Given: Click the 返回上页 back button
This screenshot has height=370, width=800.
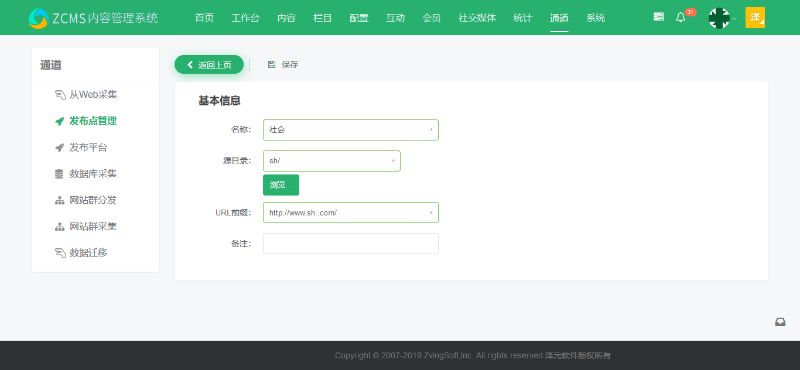Looking at the screenshot, I should [x=209, y=65].
